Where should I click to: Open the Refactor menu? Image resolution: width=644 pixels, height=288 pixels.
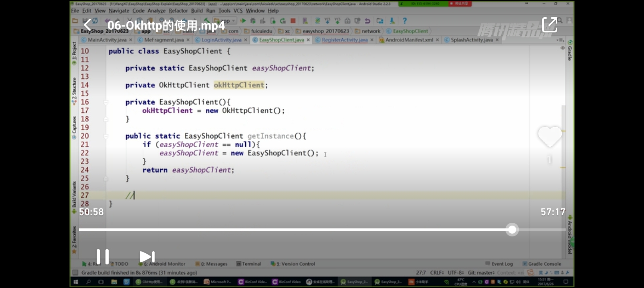(x=178, y=11)
